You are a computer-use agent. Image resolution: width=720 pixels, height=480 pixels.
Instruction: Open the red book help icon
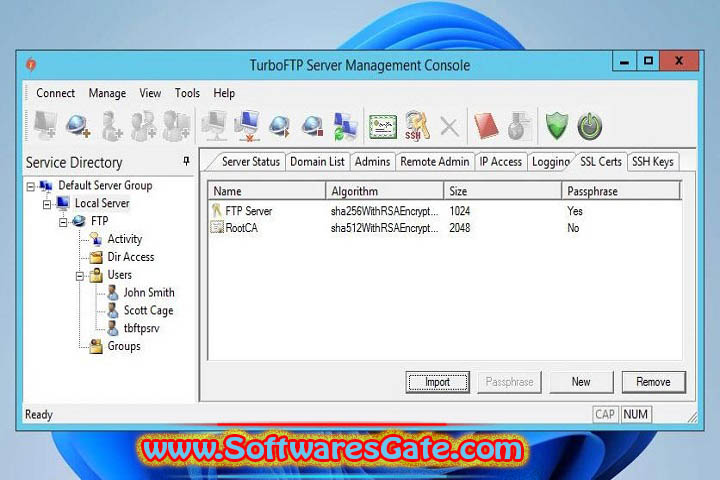(x=485, y=126)
